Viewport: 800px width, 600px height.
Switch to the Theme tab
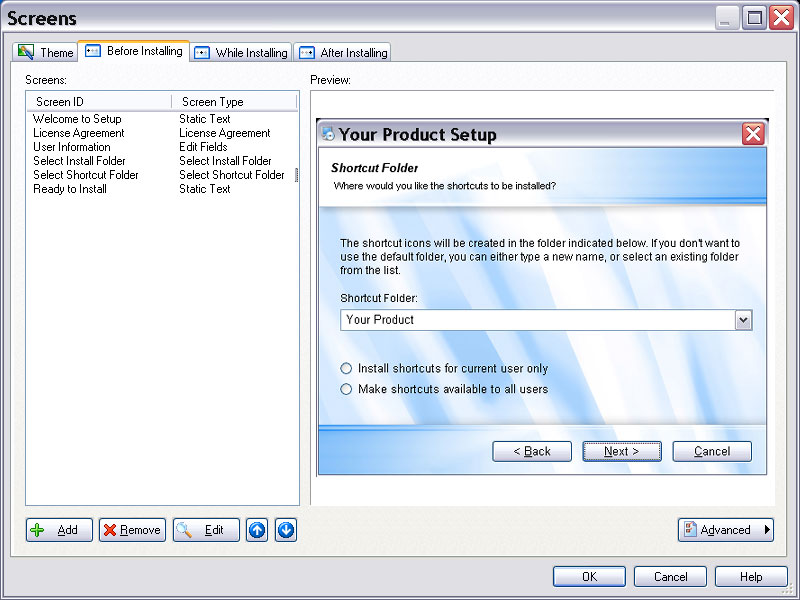[x=45, y=52]
